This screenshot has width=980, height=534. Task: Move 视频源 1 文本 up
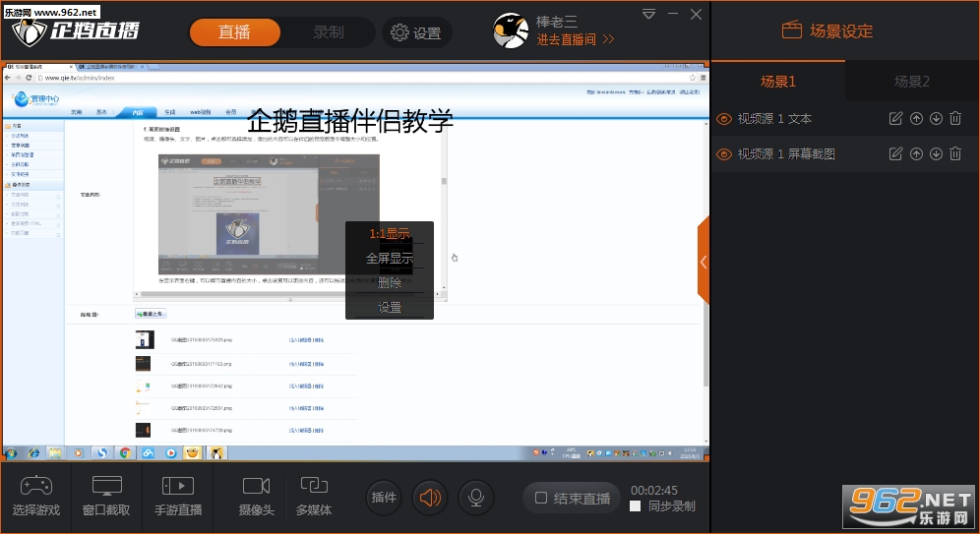click(916, 119)
